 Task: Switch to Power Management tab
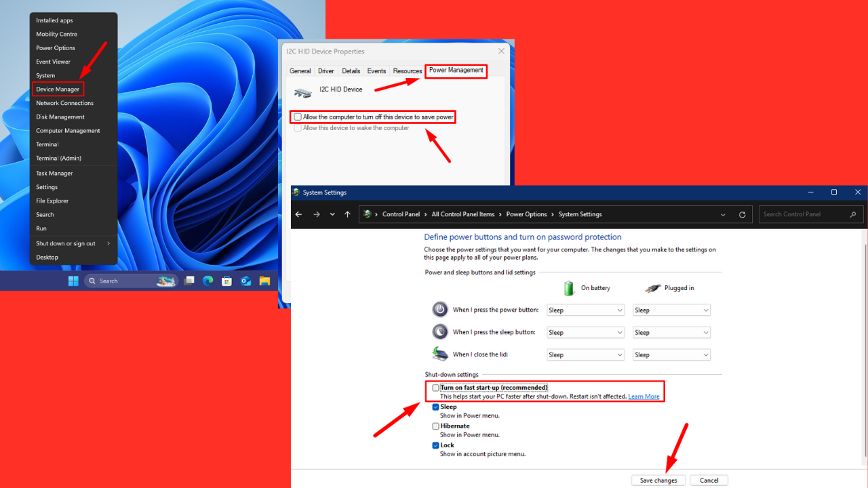tap(456, 70)
